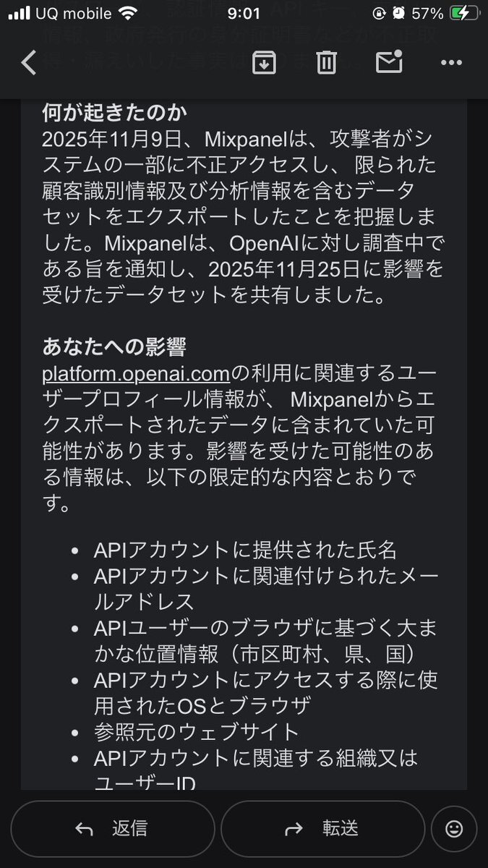Open the platform.openai.com link

coord(136,373)
